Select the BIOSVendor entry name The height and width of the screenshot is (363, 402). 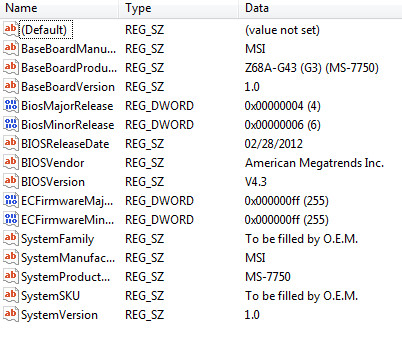[x=53, y=163]
